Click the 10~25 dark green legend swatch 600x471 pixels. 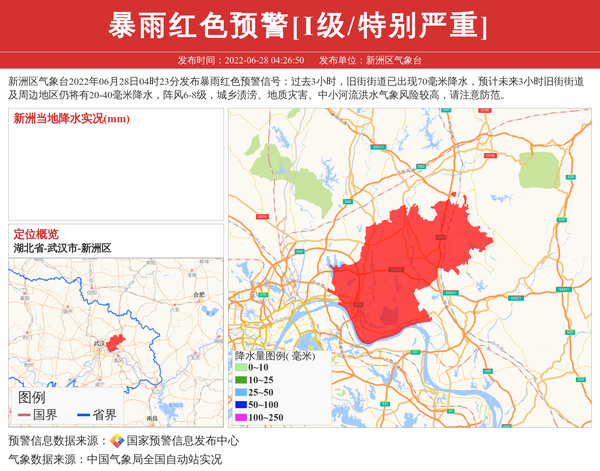[x=240, y=380]
